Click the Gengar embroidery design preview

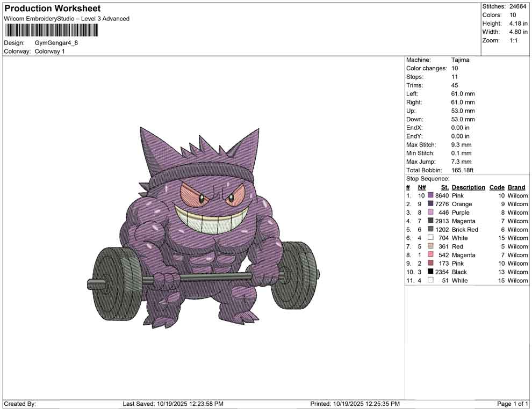click(203, 228)
